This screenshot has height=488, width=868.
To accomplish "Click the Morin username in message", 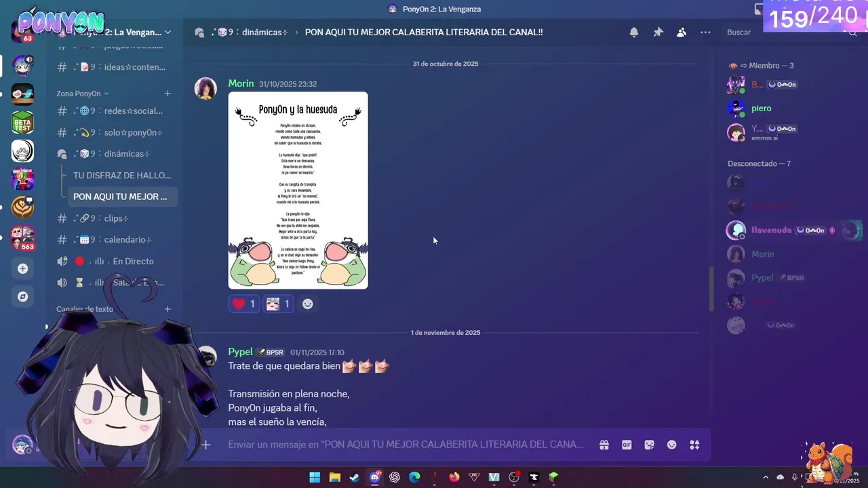I will point(241,83).
